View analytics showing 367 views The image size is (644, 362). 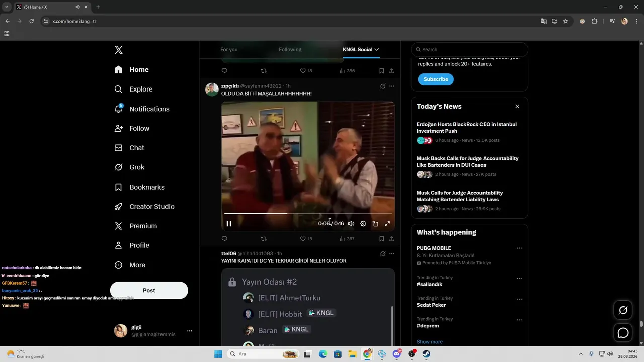pyautogui.click(x=347, y=239)
